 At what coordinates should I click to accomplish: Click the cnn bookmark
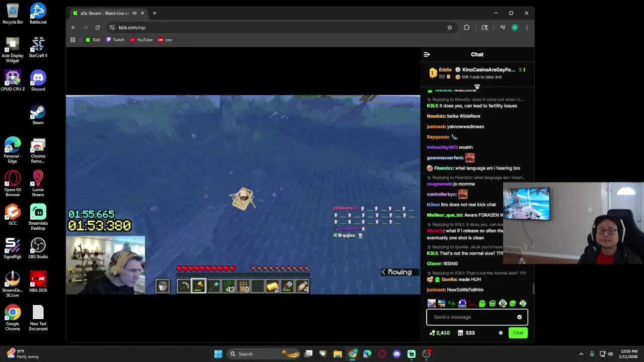165,40
